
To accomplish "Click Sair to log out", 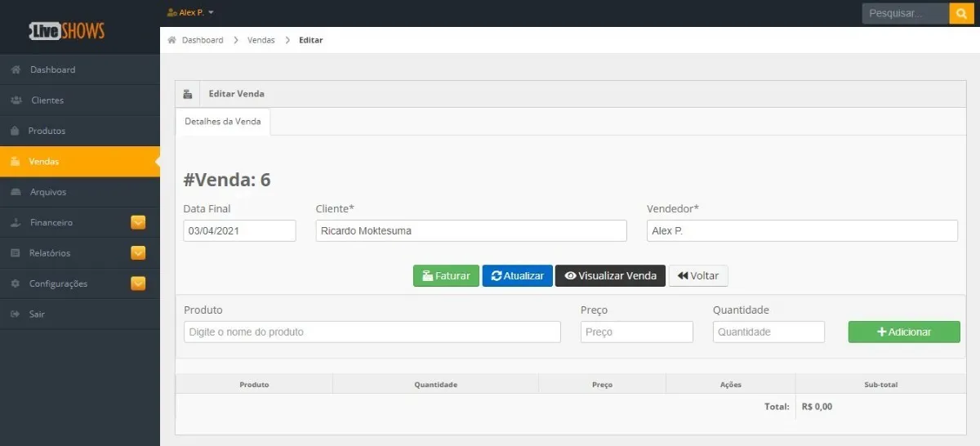I will [80, 314].
